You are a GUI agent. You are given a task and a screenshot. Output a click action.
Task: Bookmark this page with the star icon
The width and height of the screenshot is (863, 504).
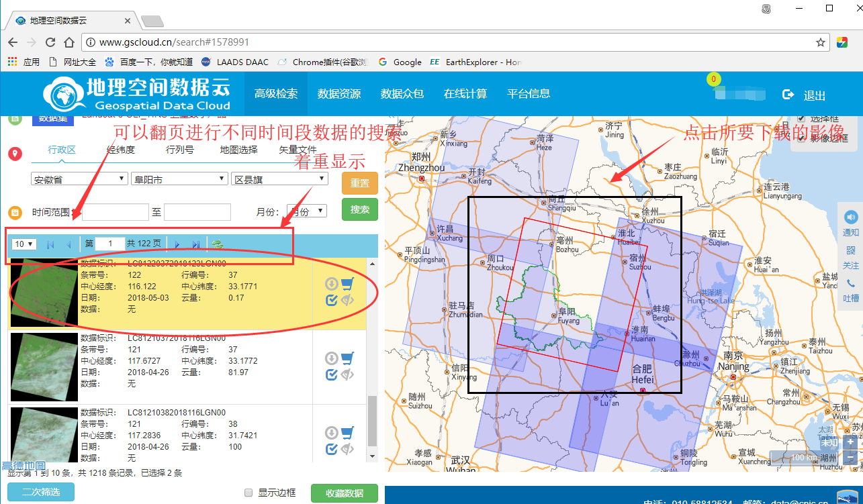click(x=821, y=42)
